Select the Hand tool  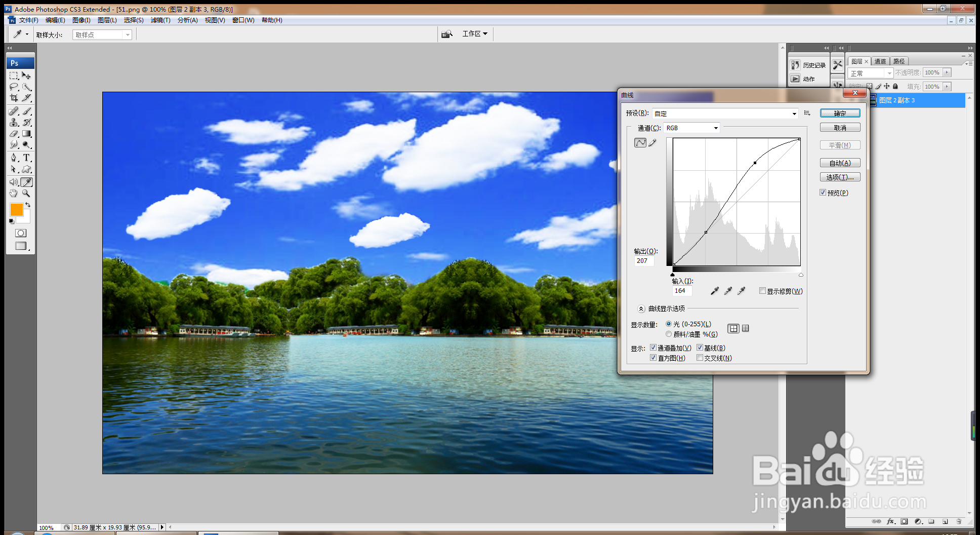tap(14, 193)
